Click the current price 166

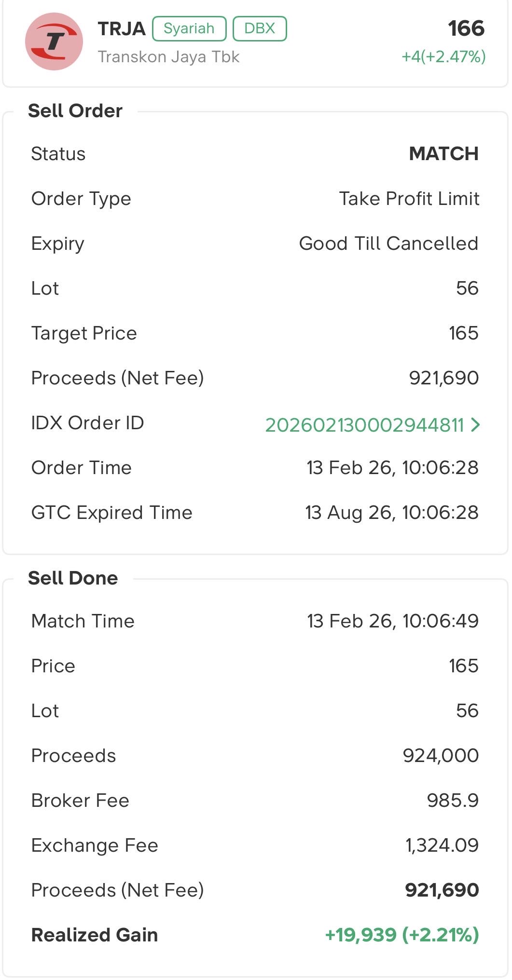[x=466, y=28]
